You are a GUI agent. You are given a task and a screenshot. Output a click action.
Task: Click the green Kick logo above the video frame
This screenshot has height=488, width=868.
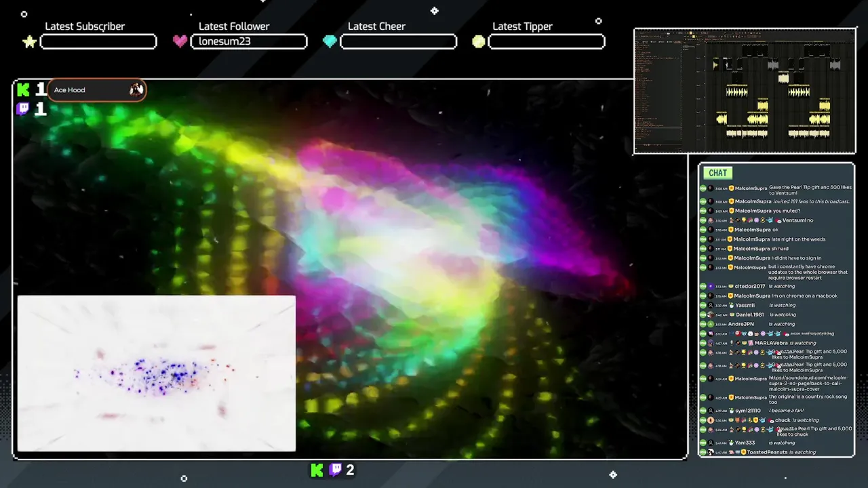(x=23, y=89)
